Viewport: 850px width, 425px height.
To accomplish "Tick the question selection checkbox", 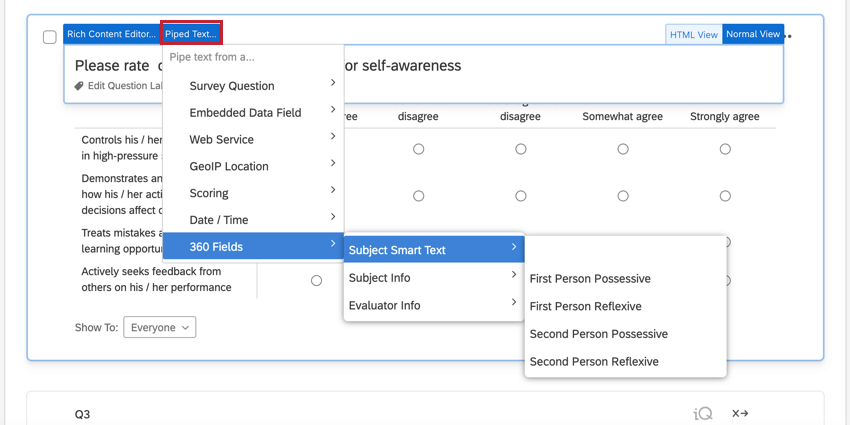I will [49, 37].
